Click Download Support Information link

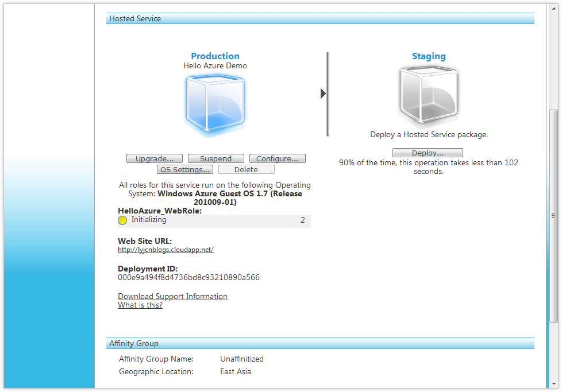click(x=172, y=296)
